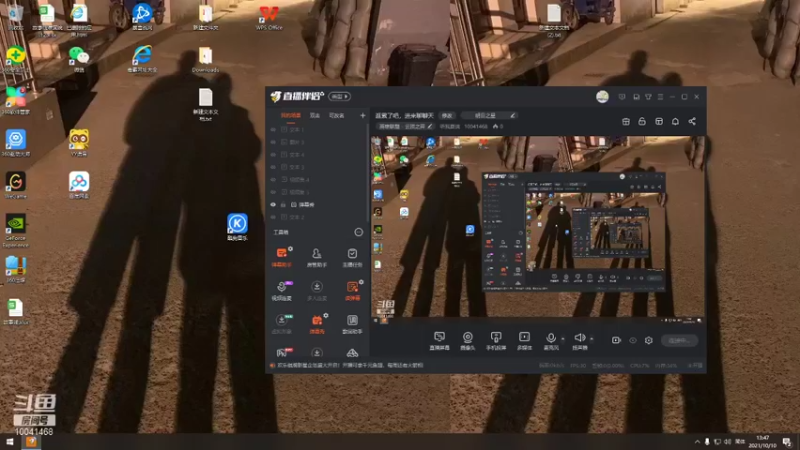The width and height of the screenshot is (800, 450).
Task: Open WeChat desktop shortcut
Action: (x=79, y=59)
